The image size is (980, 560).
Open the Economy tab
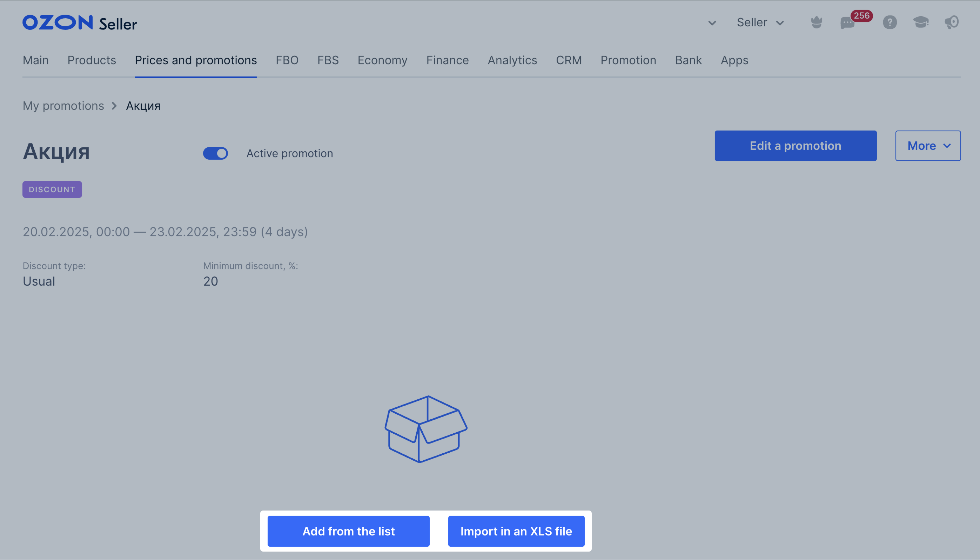tap(382, 60)
